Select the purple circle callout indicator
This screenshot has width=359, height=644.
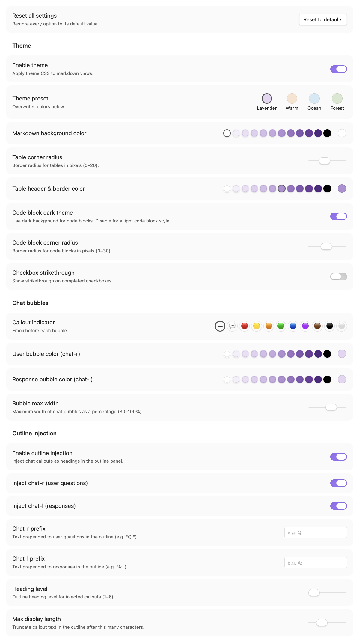pos(305,326)
